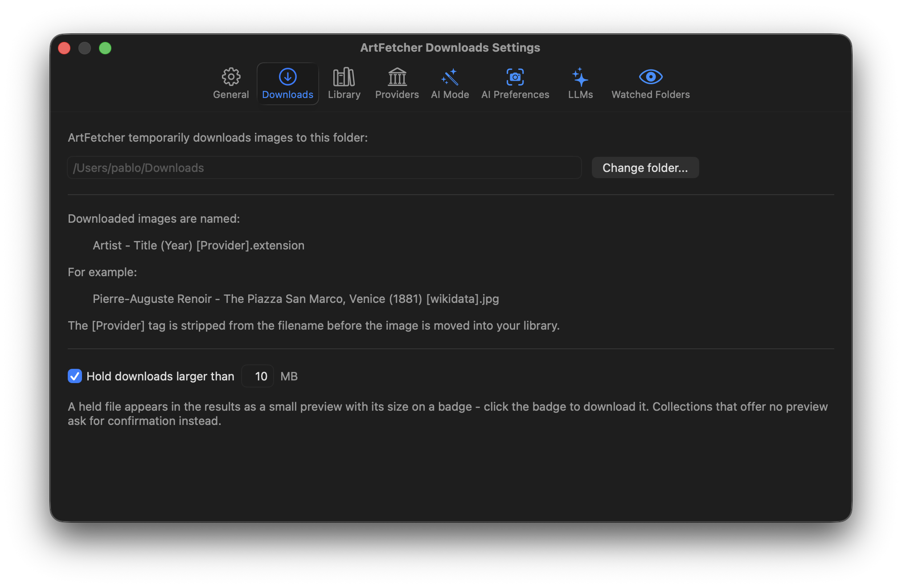Click the 10 MB size threshold field
The height and width of the screenshot is (588, 902).
(x=258, y=376)
